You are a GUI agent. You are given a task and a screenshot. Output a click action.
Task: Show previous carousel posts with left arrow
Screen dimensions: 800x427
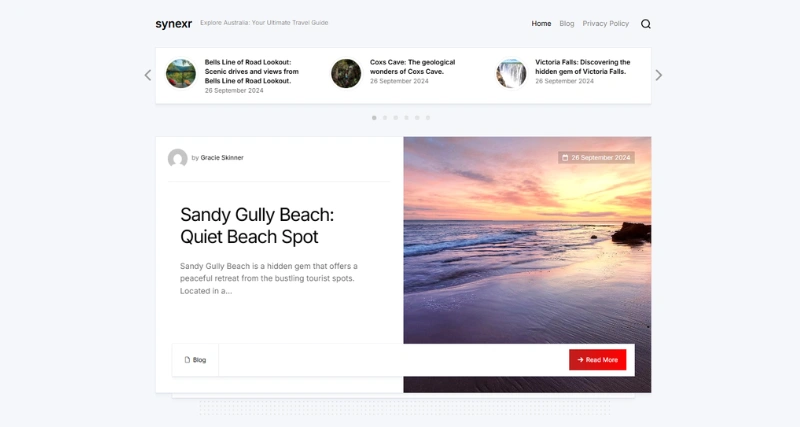(x=148, y=76)
